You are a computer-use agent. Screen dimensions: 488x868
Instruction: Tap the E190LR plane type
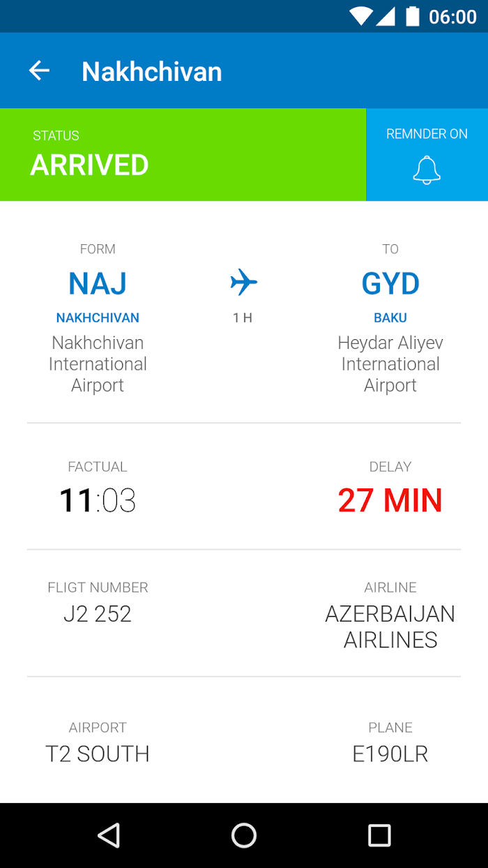(390, 754)
